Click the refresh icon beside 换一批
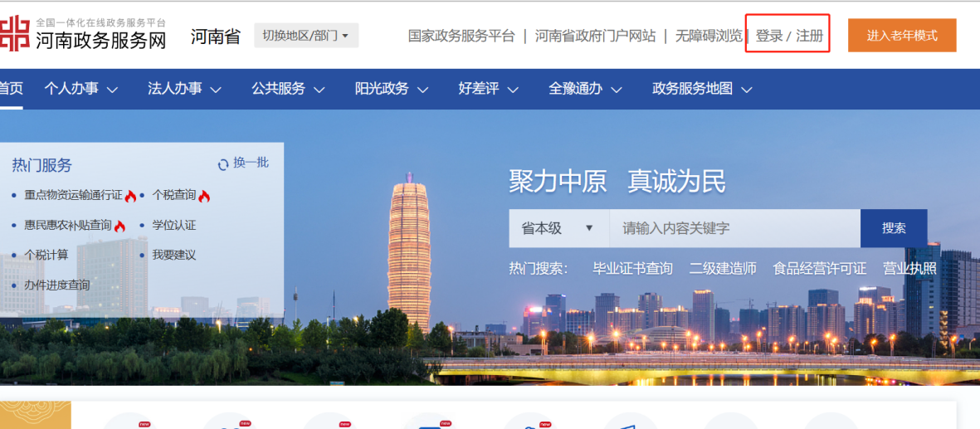The image size is (980, 429). (223, 164)
